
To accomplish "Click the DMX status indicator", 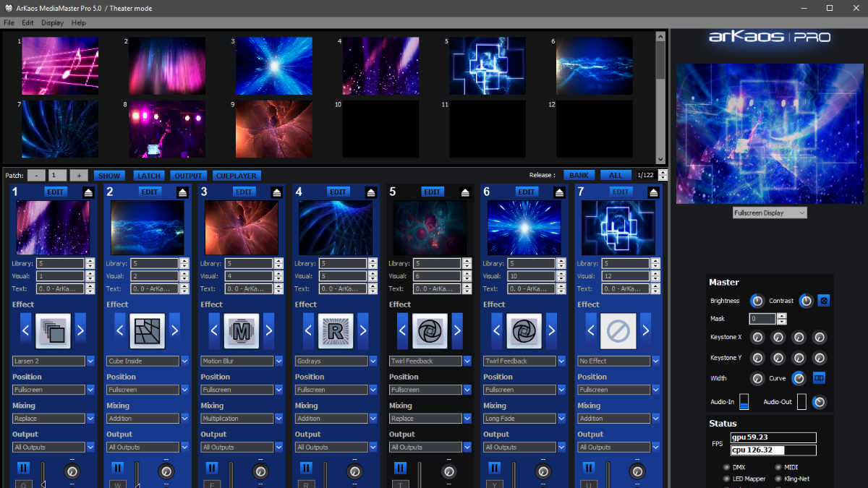I will pyautogui.click(x=726, y=468).
